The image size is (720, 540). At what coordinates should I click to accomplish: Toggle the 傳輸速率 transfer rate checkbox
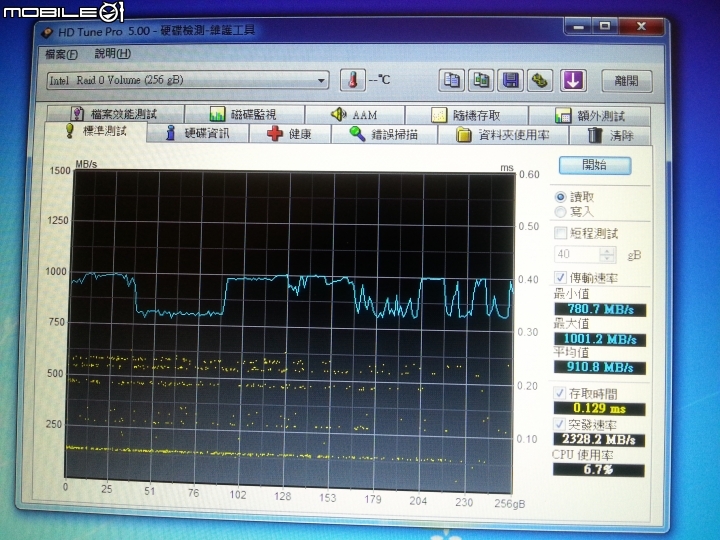[x=560, y=277]
